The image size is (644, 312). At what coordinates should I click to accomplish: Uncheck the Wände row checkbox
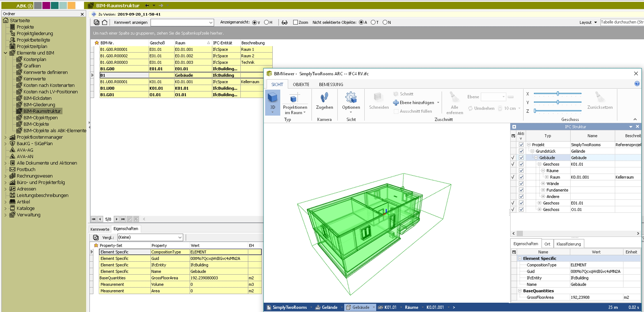point(521,183)
